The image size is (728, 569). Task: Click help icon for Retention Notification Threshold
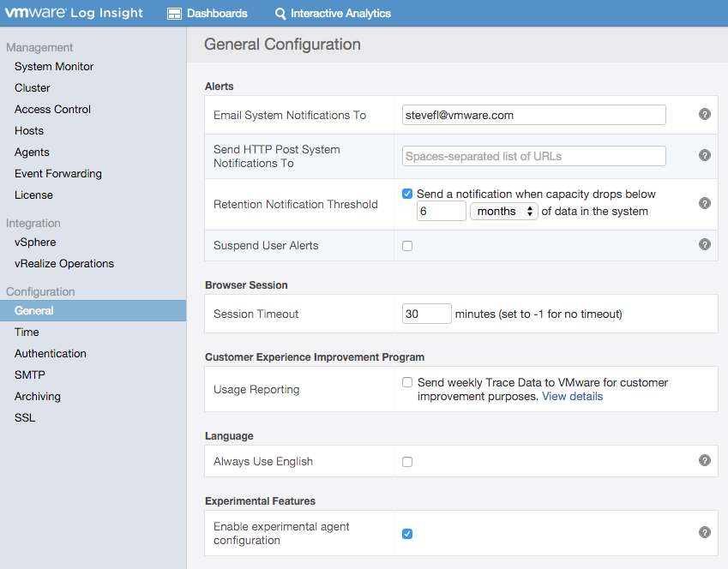point(705,203)
